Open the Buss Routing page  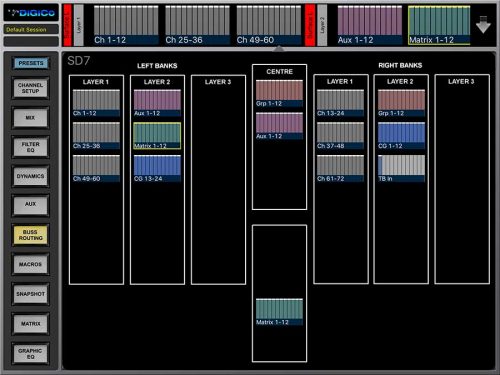(31, 235)
